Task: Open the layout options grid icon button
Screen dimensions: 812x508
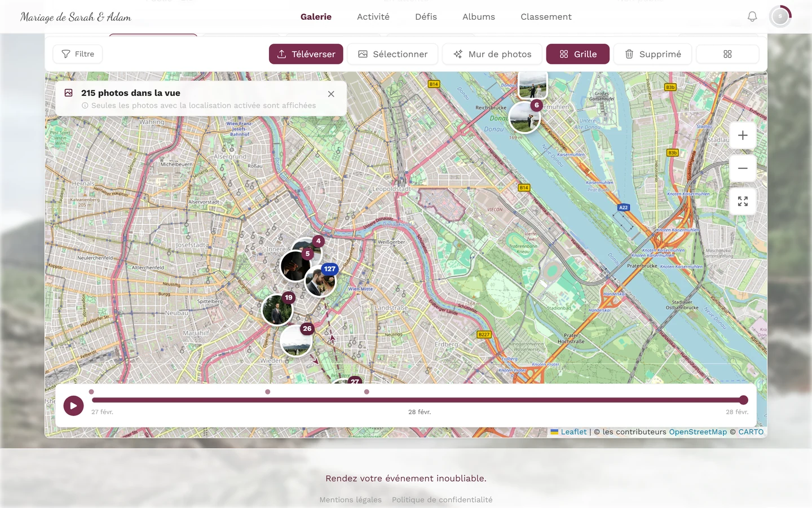Action: [727, 54]
